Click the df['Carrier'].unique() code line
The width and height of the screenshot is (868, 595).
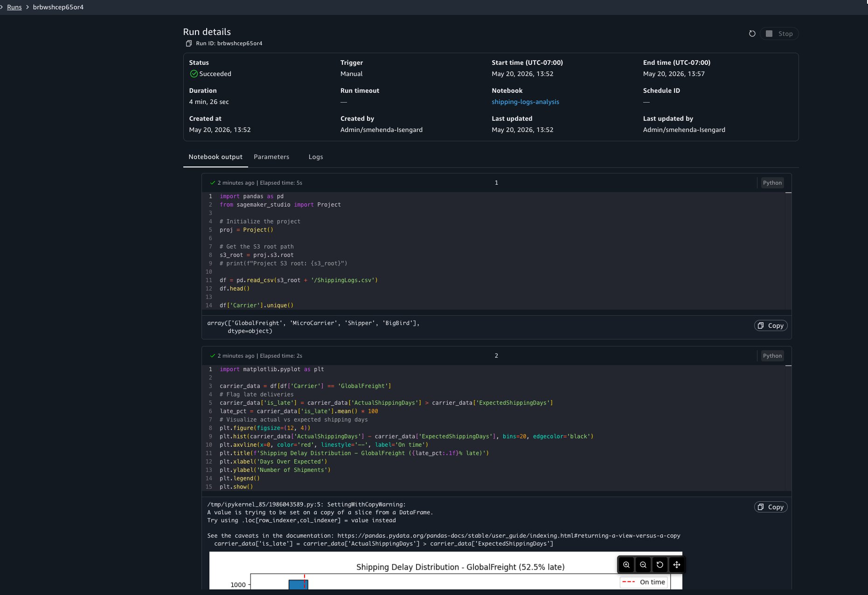click(x=257, y=305)
